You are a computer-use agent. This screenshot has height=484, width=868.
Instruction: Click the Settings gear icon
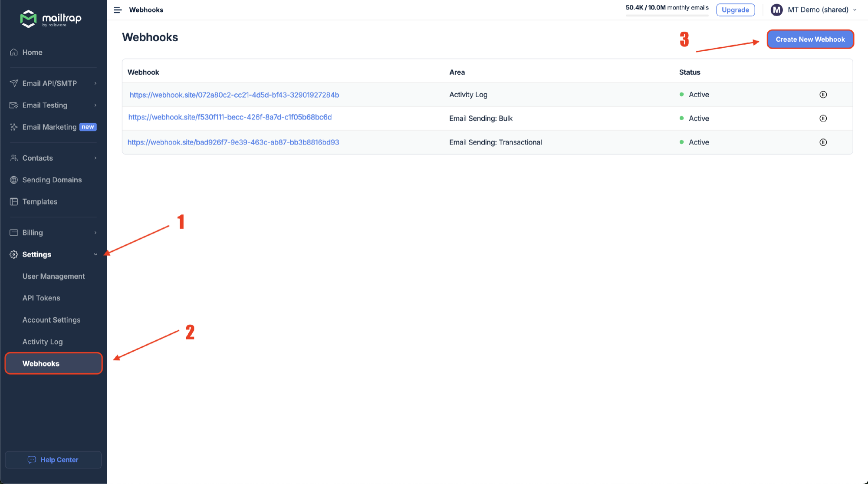pos(14,254)
